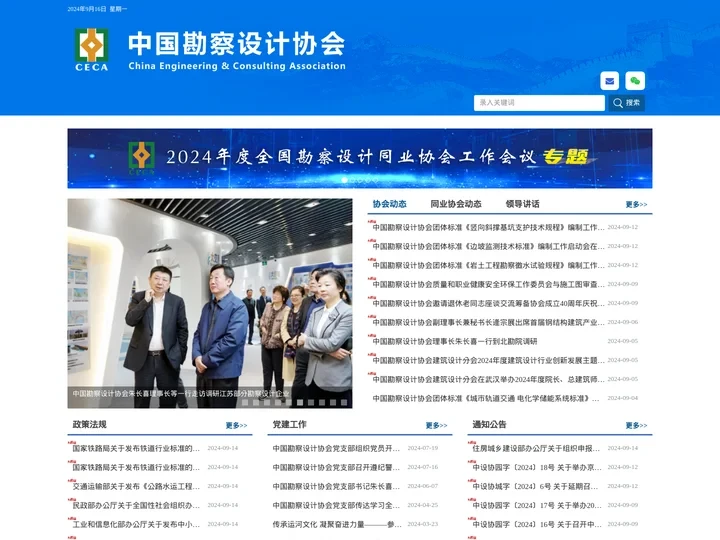This screenshot has width=720, height=540.
Task: Select last banner carousel dot
Action: pos(375,180)
